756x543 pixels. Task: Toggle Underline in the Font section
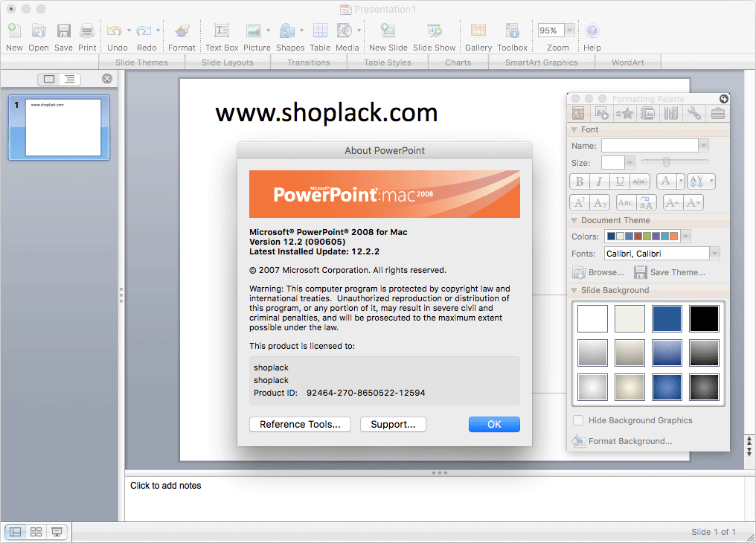(x=620, y=181)
